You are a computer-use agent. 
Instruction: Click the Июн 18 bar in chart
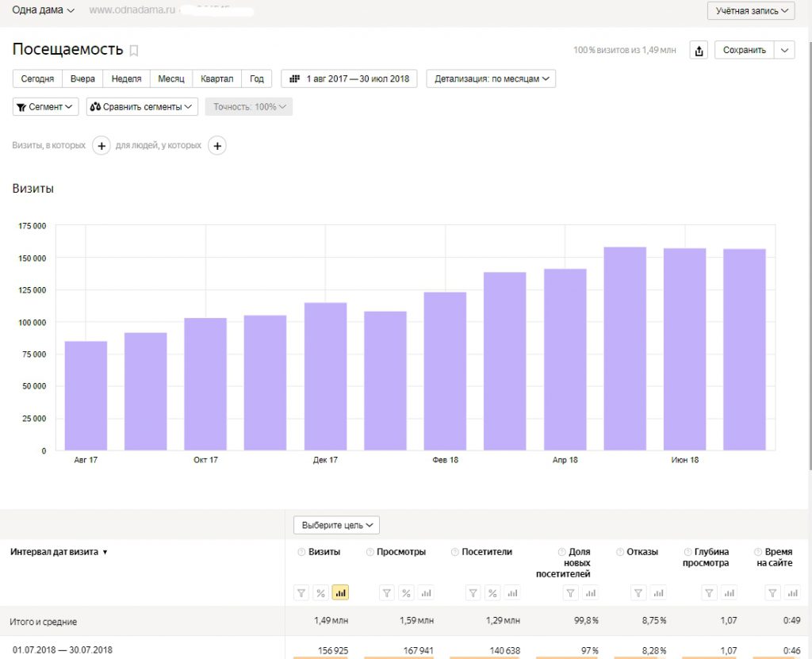[684, 349]
